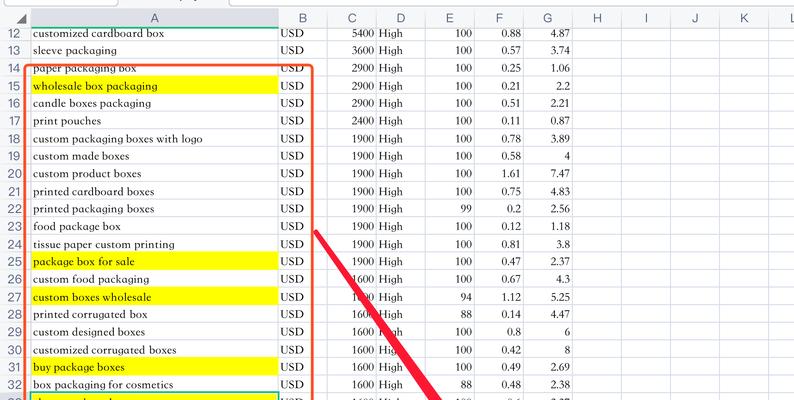794x400 pixels.
Task: Click the 7.47 value in column G
Action: 548,174
